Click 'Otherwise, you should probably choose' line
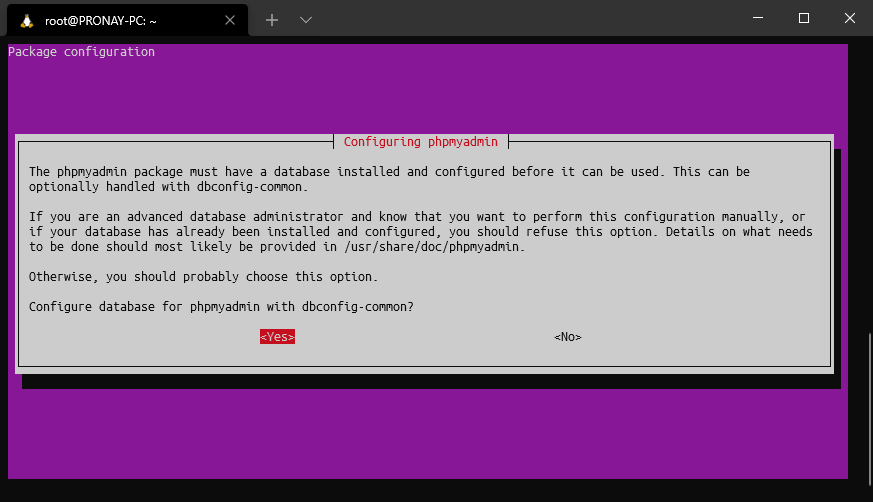The width and height of the screenshot is (873, 502). [x=204, y=277]
